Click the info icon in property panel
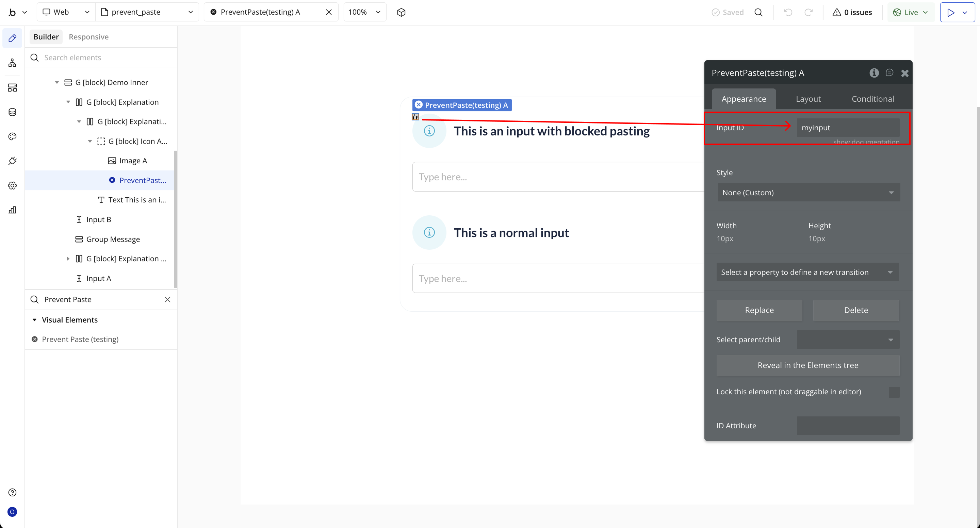 (874, 73)
